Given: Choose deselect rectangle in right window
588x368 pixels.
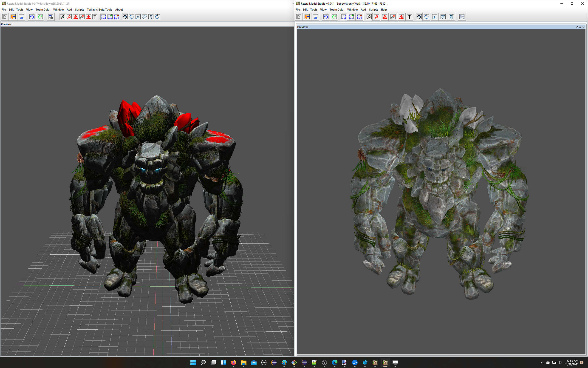Looking at the screenshot, I should pos(360,17).
